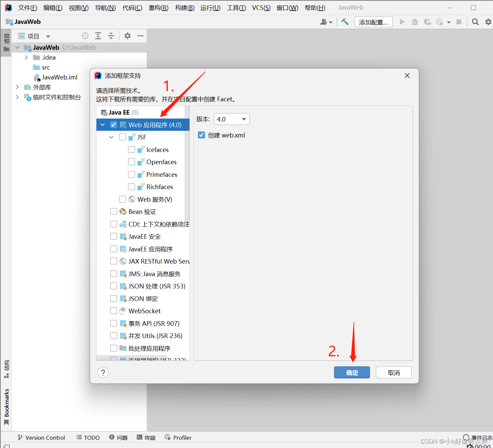This screenshot has height=448, width=493.
Task: Select the JavaEE 应用程序 row
Action: pyautogui.click(x=143, y=249)
